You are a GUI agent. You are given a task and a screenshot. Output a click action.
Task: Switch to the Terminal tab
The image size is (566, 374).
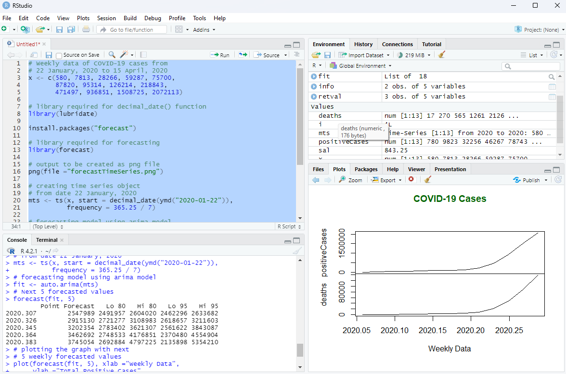point(47,240)
